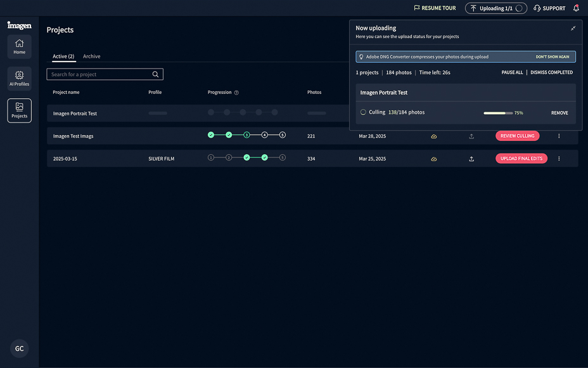Click step 4 for Imagen Test Imags

click(x=265, y=135)
